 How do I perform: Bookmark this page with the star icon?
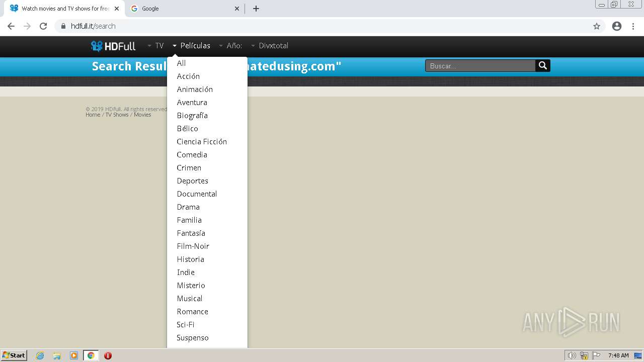[x=597, y=26]
